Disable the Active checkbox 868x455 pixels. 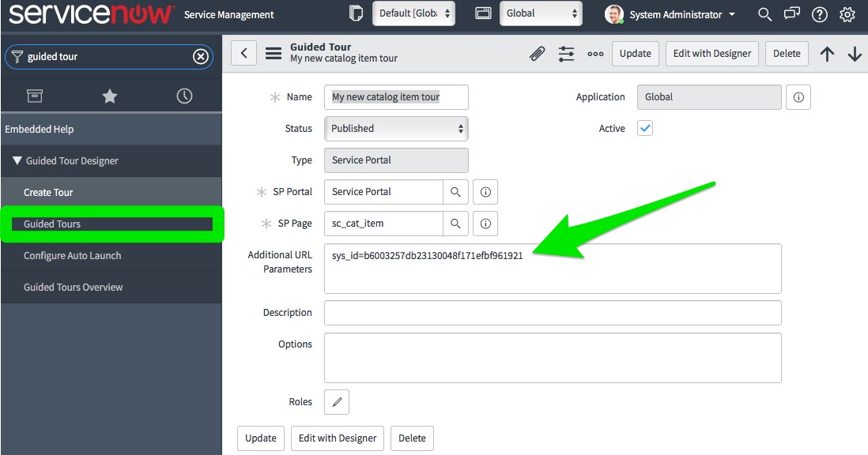pos(644,127)
